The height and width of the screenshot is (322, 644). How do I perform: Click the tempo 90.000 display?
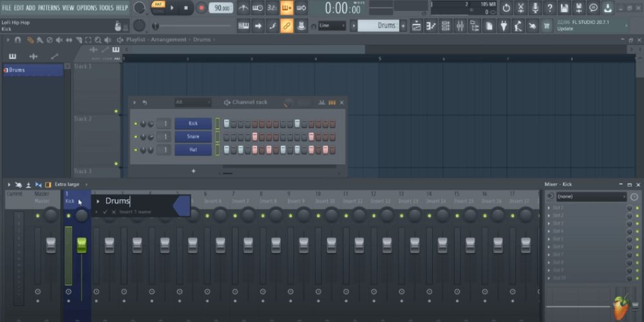tap(221, 8)
